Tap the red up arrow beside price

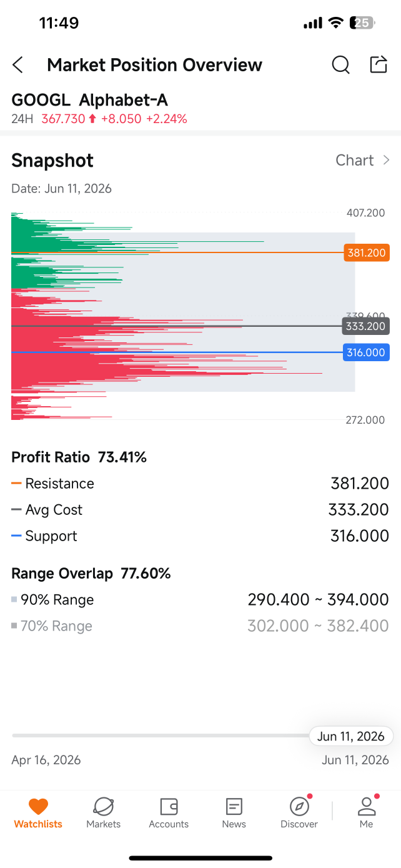(x=92, y=119)
